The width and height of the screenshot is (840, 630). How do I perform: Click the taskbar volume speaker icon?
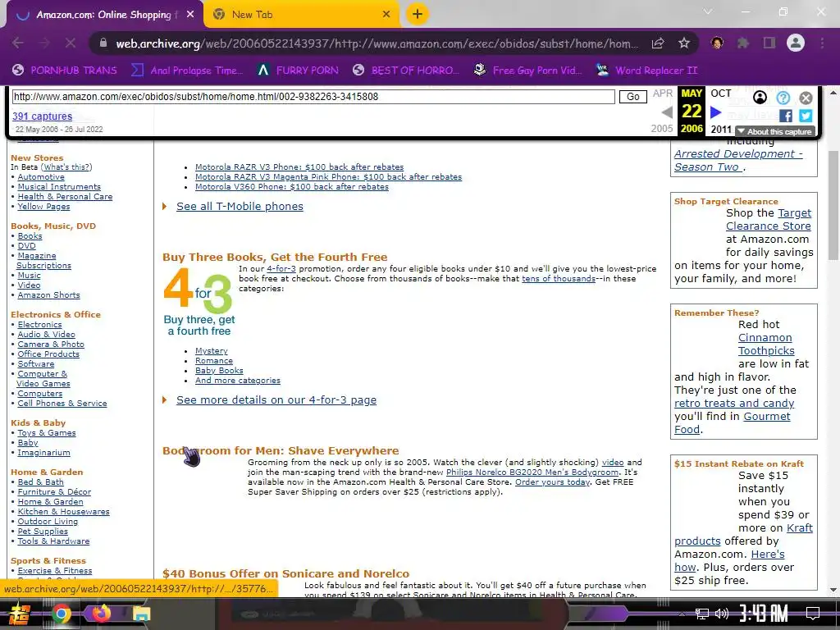(722, 614)
